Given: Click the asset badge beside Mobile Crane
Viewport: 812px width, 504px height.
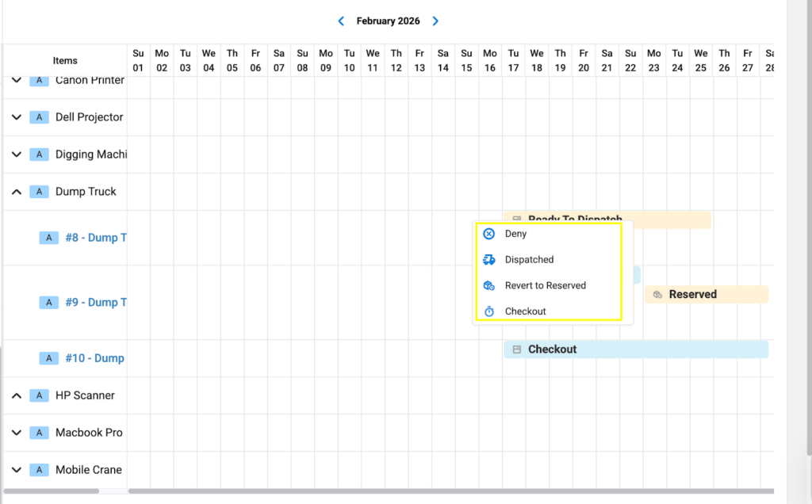Looking at the screenshot, I should tap(40, 470).
